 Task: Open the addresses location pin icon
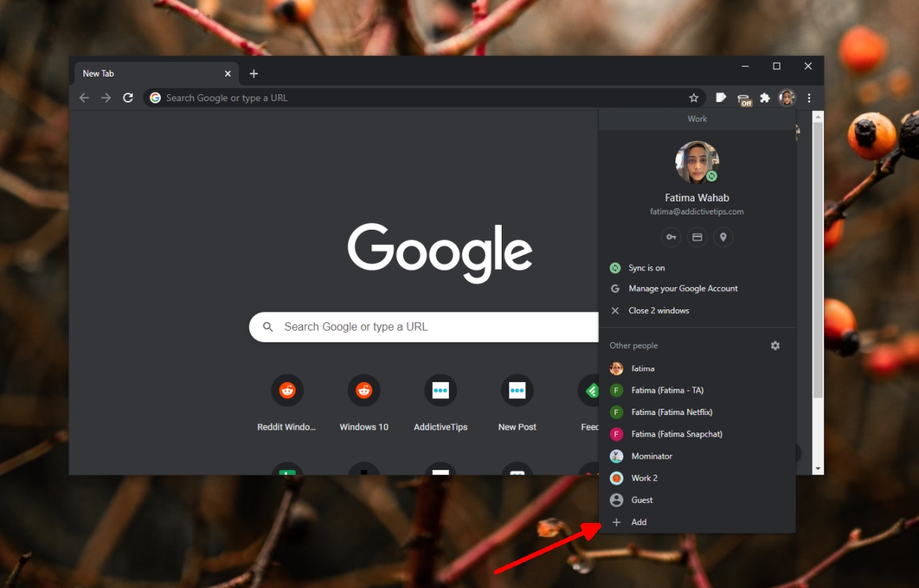[x=723, y=237]
